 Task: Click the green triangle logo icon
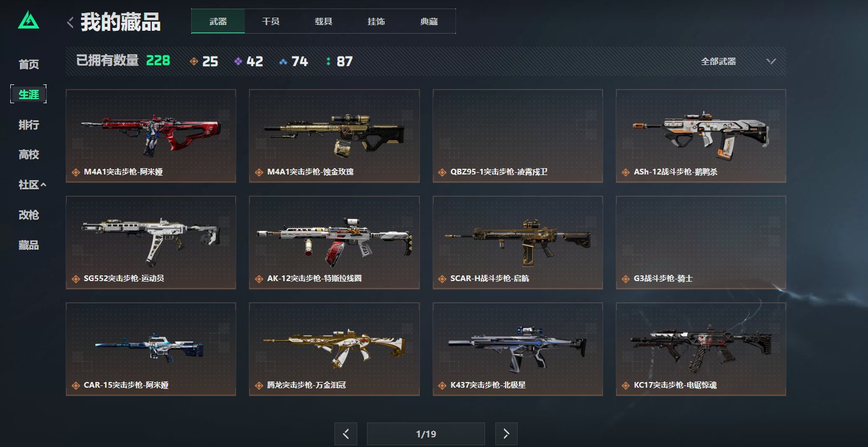click(29, 21)
